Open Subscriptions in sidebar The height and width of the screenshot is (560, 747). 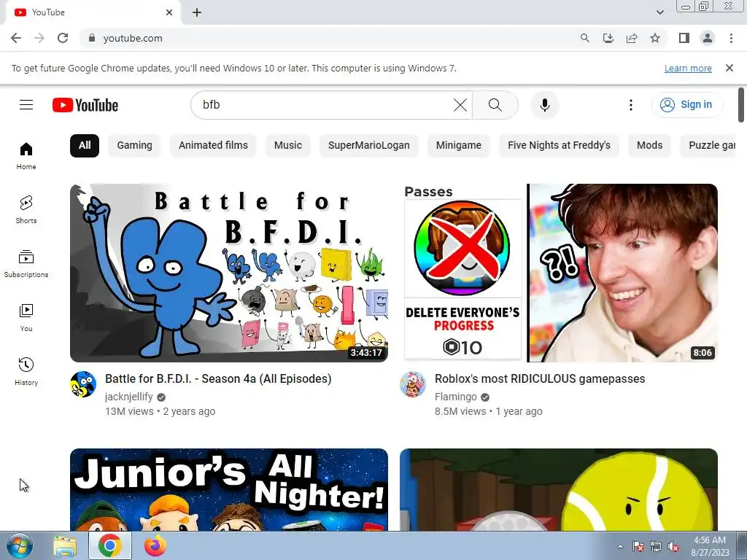pos(26,264)
